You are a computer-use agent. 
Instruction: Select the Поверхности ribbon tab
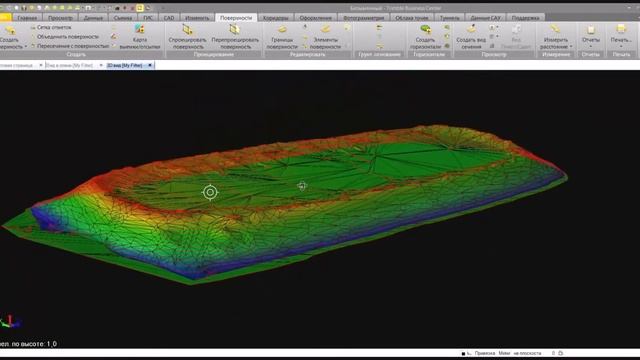[x=236, y=18]
